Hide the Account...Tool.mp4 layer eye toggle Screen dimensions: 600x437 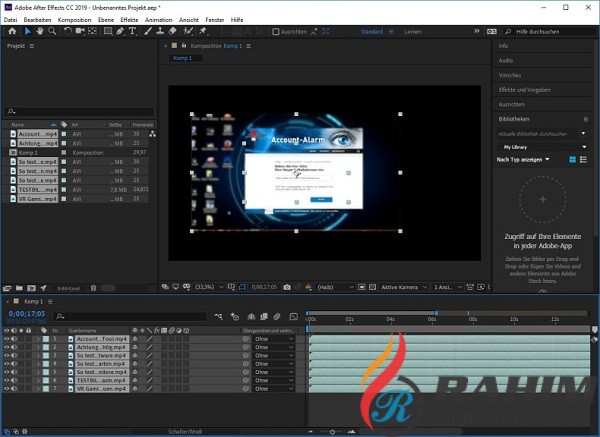pos(8,340)
